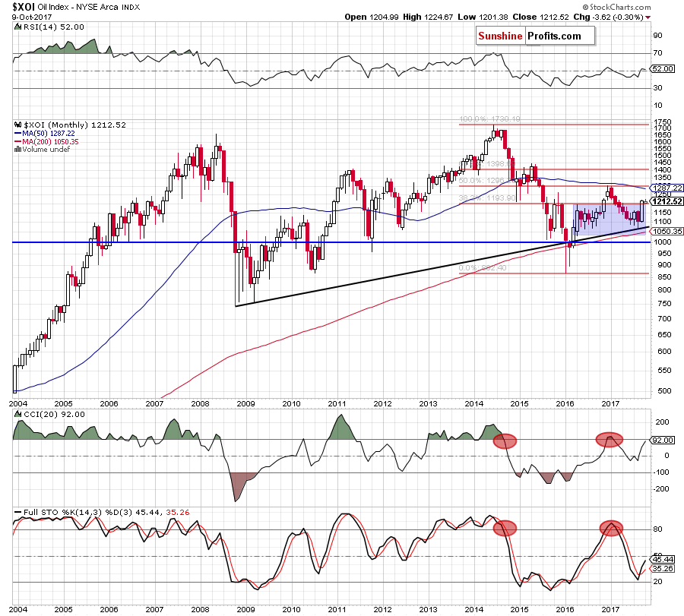Click the Open 1204.99 value
This screenshot has width=684, height=616.
(371, 17)
